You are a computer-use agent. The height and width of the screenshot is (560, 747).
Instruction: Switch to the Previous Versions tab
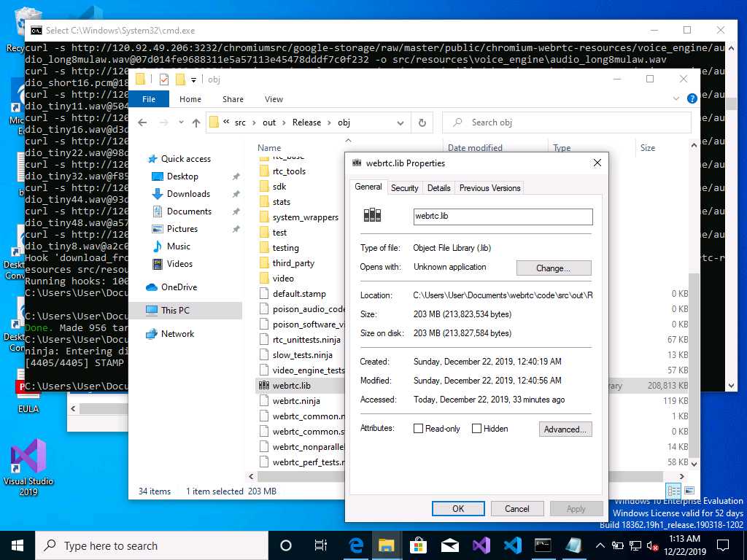click(x=489, y=188)
